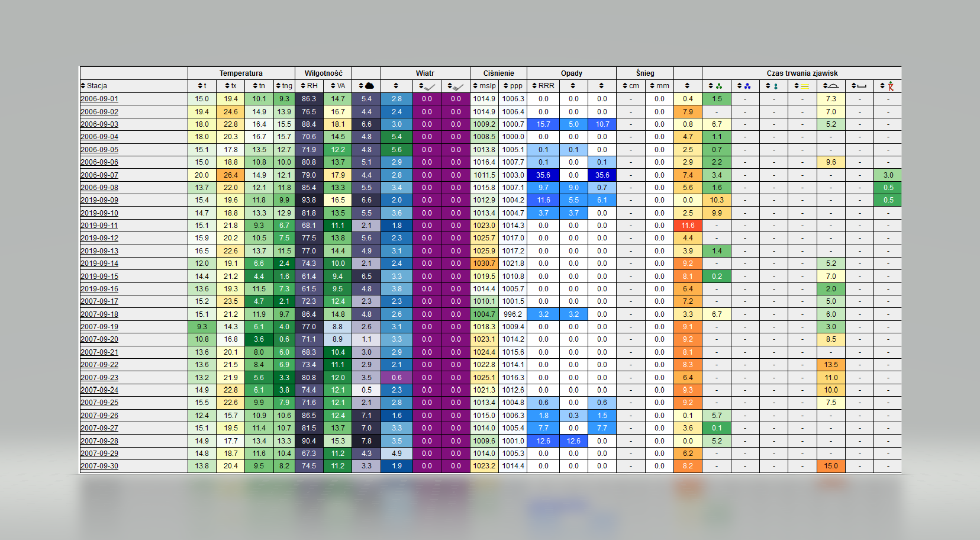980x540 pixels.
Task: Sort by mslp pressure column
Action: [484, 86]
